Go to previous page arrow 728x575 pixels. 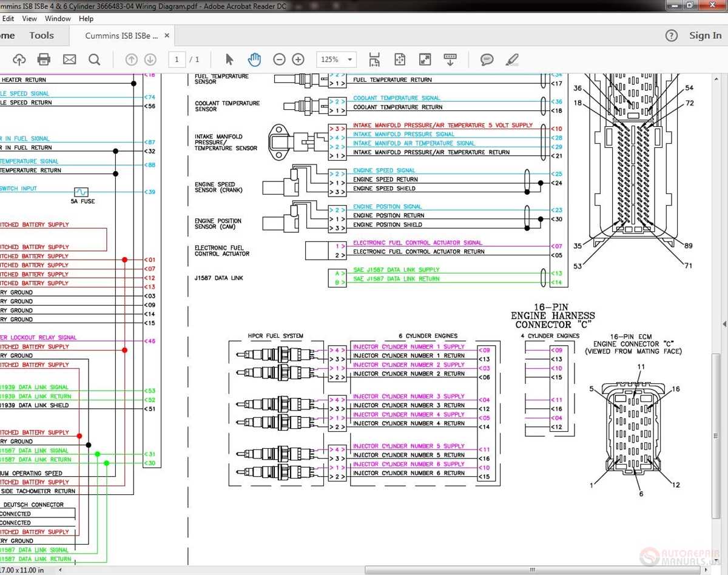point(132,59)
